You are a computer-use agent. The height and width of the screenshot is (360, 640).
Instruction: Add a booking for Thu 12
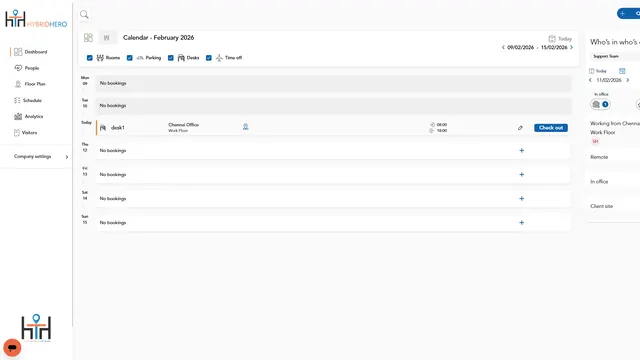[x=522, y=151]
